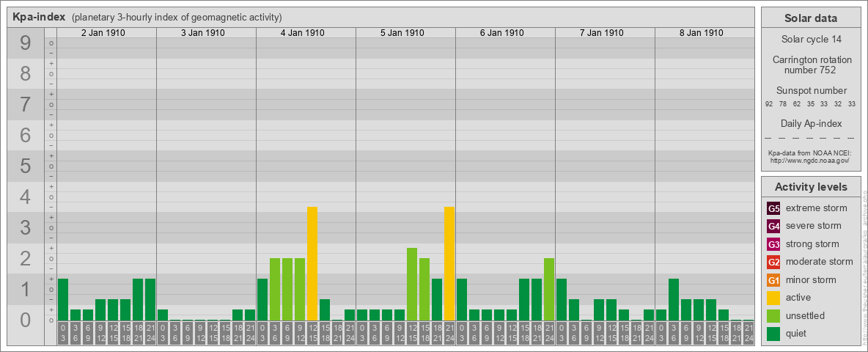Click the 'Sunspot number' label
The image size is (868, 352).
click(811, 90)
